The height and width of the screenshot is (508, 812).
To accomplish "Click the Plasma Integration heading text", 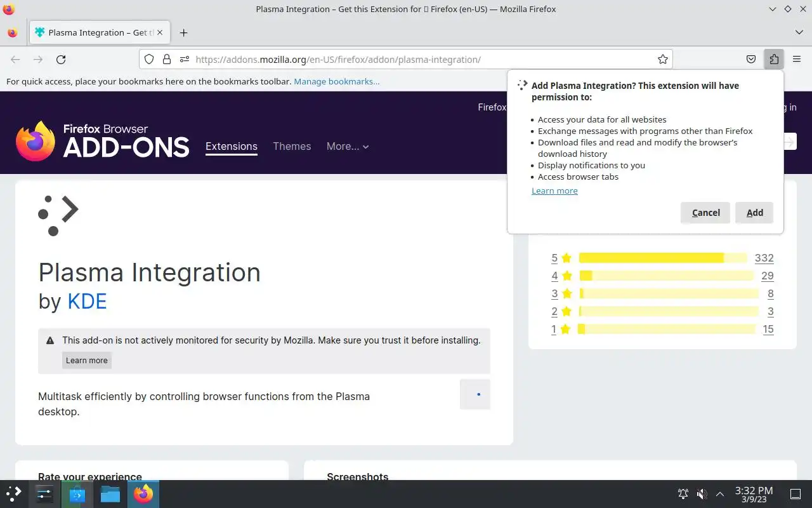I will click(150, 272).
